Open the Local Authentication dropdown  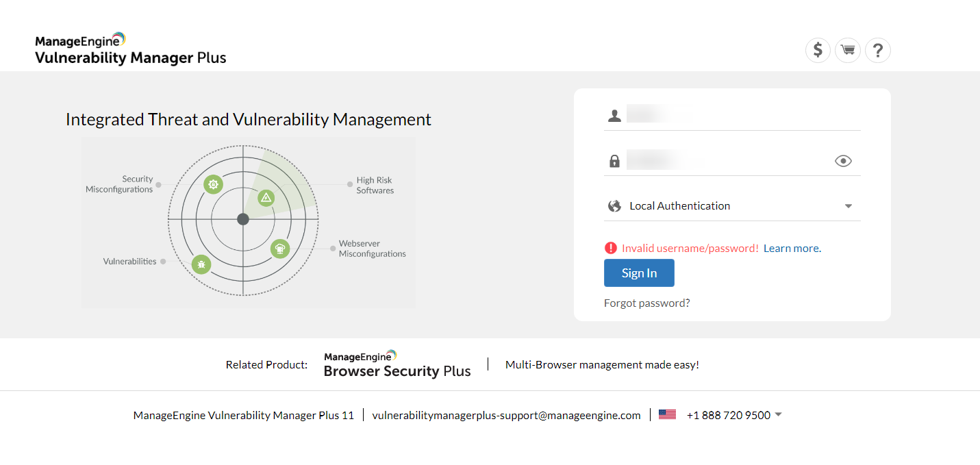(732, 205)
